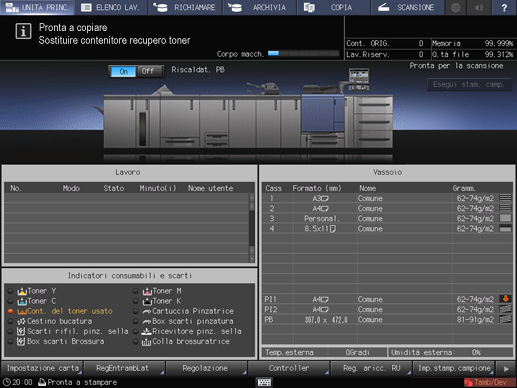Click the used toner container warning icon

[22, 311]
